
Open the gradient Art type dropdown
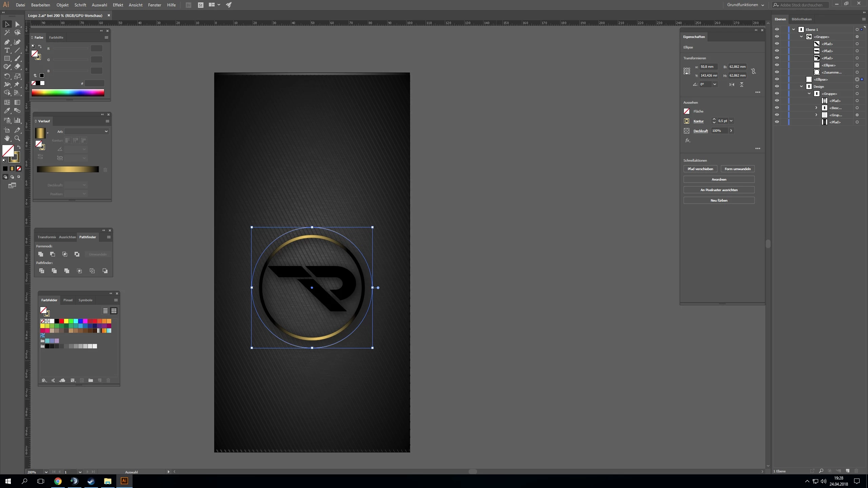86,131
